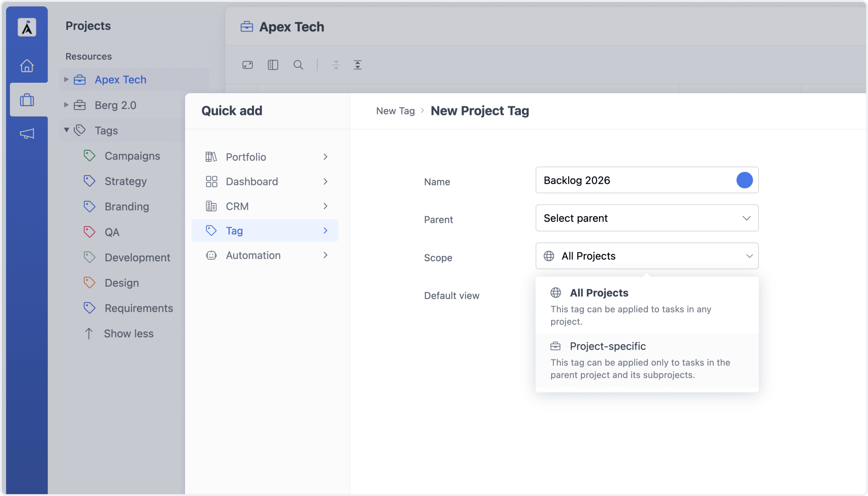Image resolution: width=868 pixels, height=496 pixels.
Task: Click the search magnifier toolbar icon
Action: pyautogui.click(x=298, y=65)
